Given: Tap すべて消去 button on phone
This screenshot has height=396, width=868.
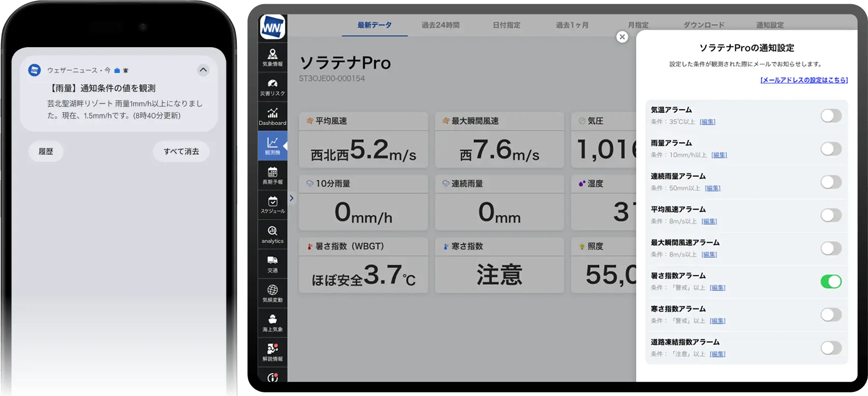Looking at the screenshot, I should click(x=181, y=151).
